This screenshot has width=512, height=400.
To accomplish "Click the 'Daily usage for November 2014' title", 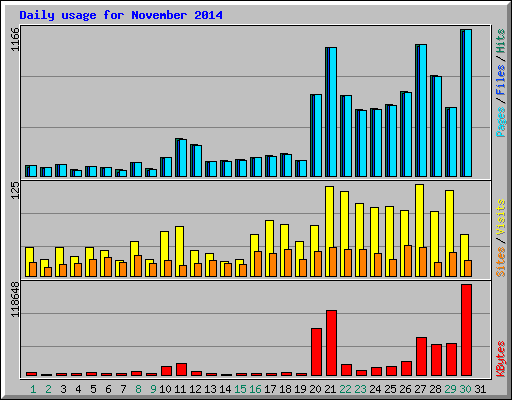I will [121, 15].
